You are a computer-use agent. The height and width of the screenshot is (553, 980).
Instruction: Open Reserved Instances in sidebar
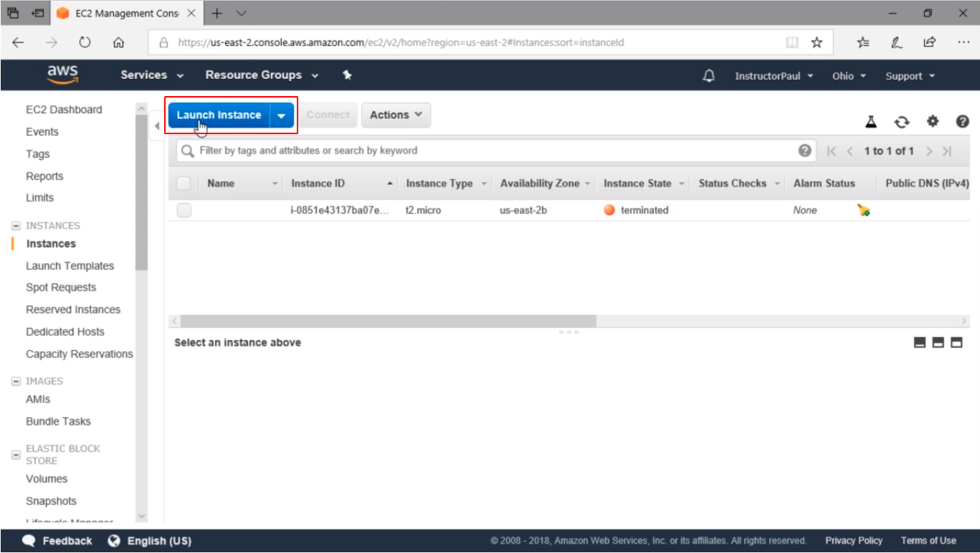73,310
